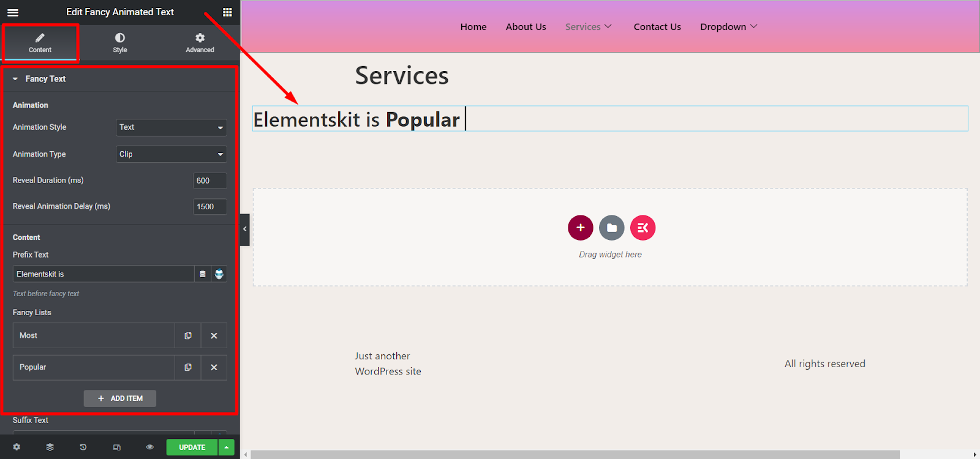Screen dimensions: 980x459
Task: Open the About Us menu link
Action: click(526, 27)
